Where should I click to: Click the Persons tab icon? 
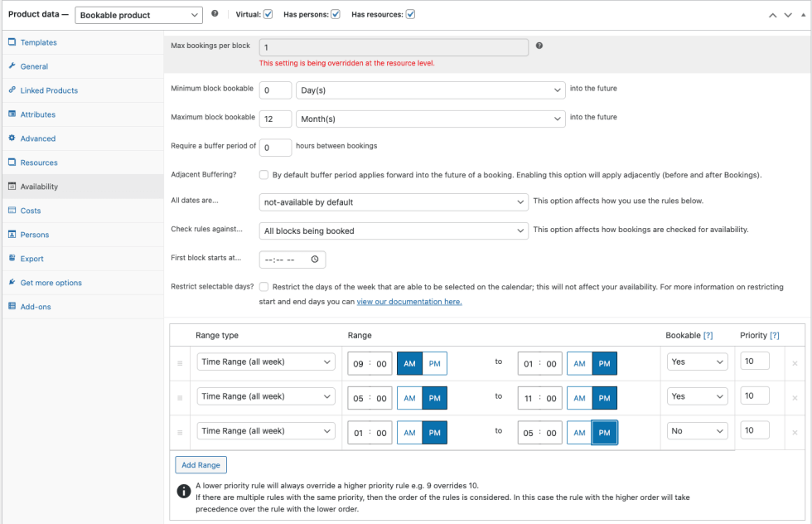click(x=12, y=235)
